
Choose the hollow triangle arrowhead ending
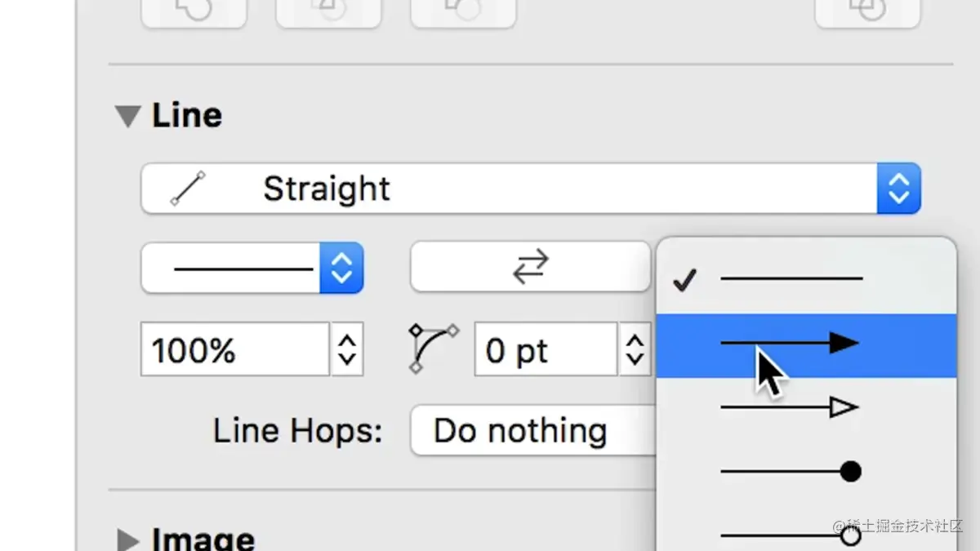pos(806,407)
